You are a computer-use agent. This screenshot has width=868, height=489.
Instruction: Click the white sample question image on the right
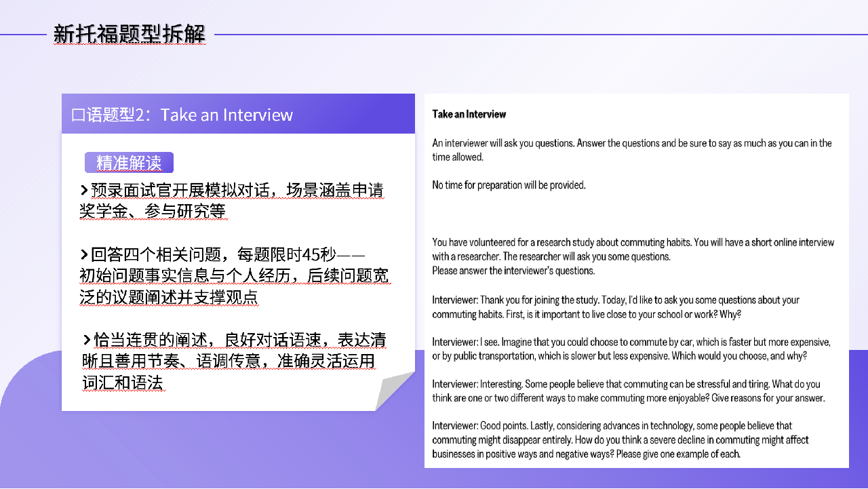[637, 280]
